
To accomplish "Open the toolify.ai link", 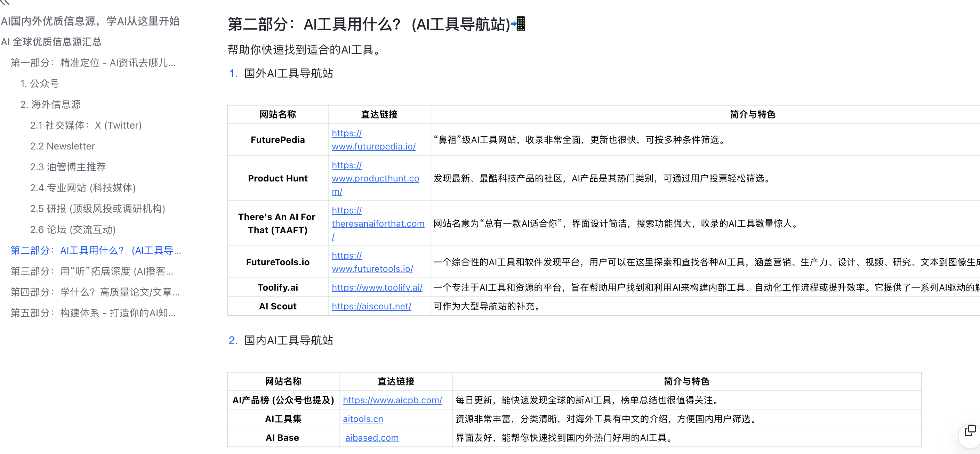I will 377,287.
